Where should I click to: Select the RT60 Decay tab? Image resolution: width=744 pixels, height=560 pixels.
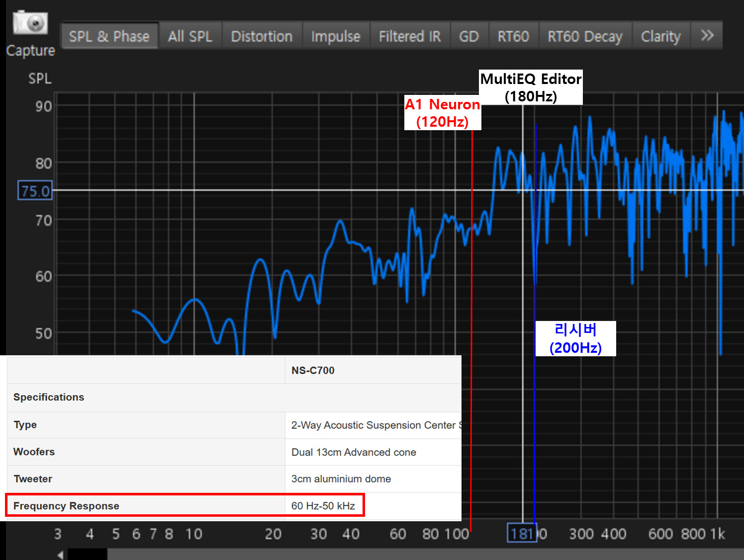585,36
